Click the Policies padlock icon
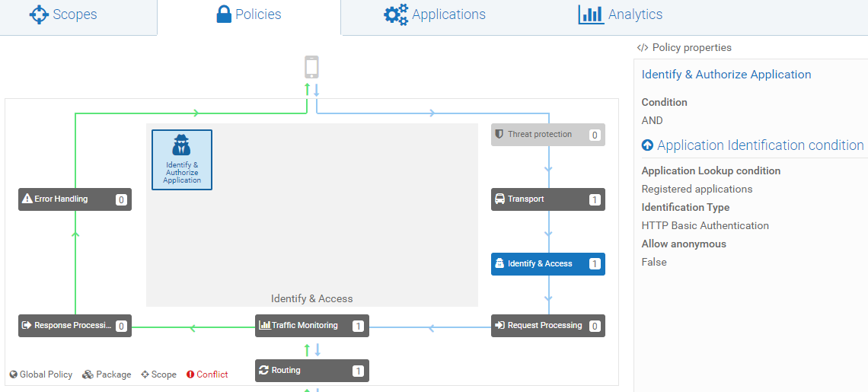Screen dimensions: 868x392 tap(224, 14)
